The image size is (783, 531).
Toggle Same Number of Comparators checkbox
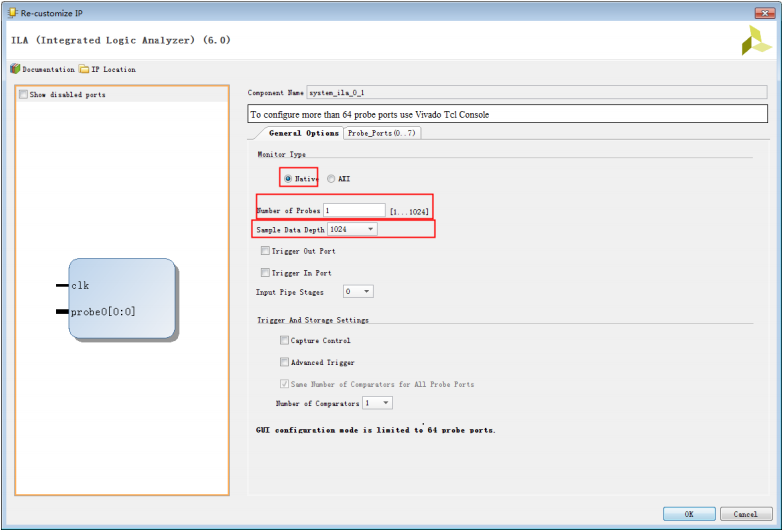[x=284, y=384]
